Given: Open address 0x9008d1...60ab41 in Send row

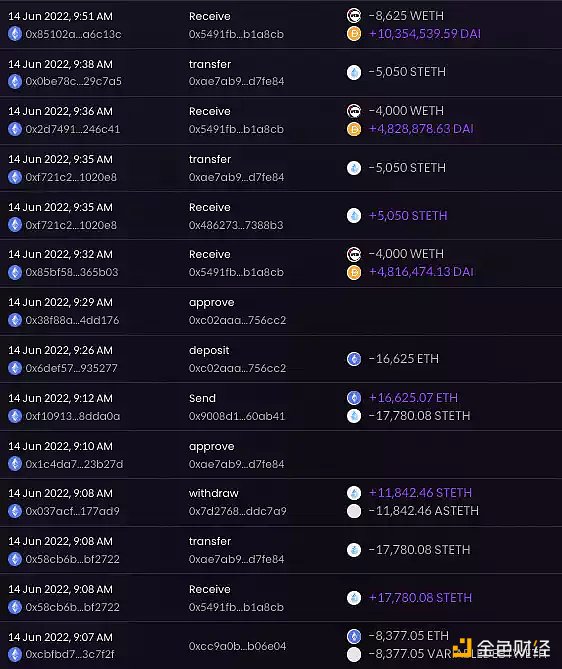Looking at the screenshot, I should coord(237,416).
